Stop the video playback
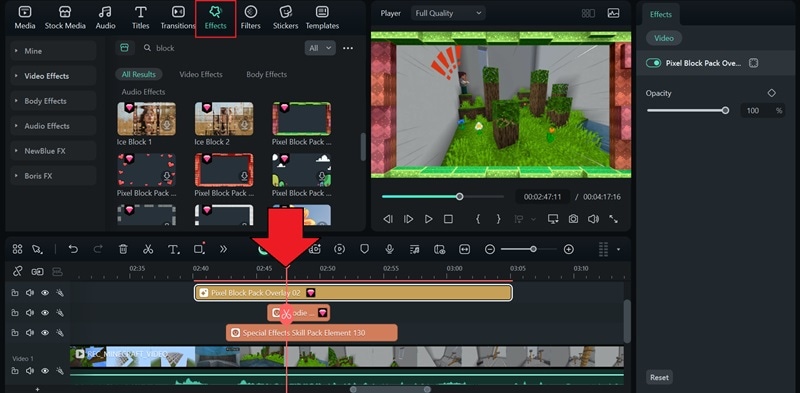800x393 pixels. pyautogui.click(x=448, y=219)
